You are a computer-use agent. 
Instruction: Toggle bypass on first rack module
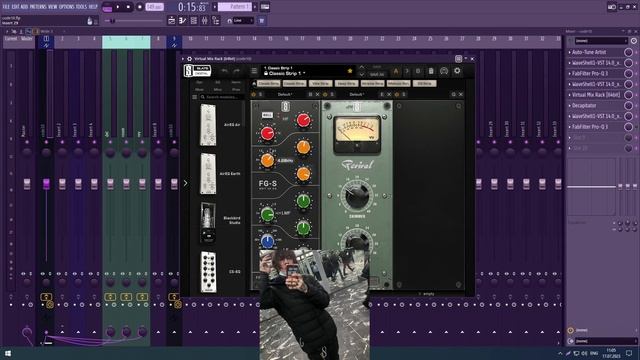[x=253, y=94]
